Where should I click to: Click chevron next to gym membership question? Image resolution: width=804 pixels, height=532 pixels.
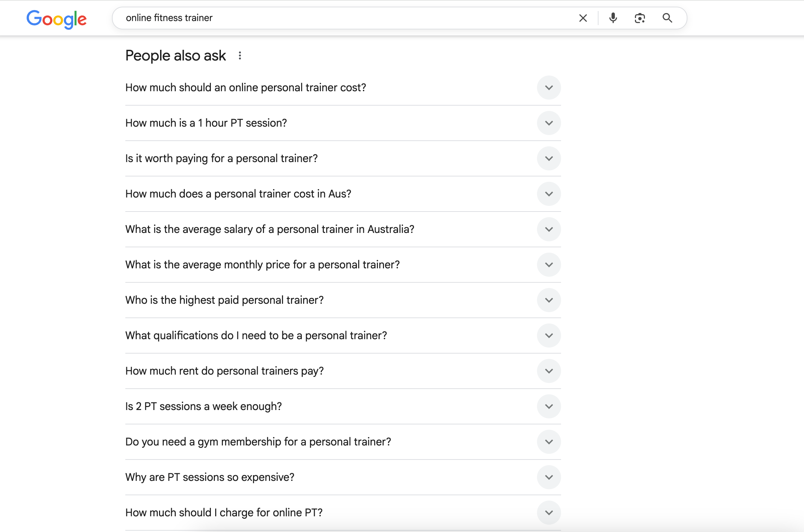[x=549, y=442]
